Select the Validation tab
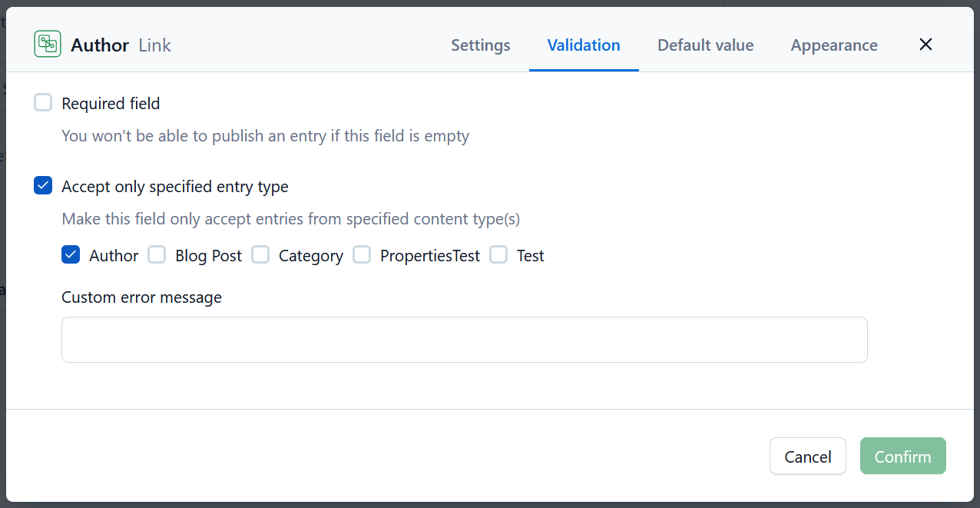980x508 pixels. pos(584,45)
